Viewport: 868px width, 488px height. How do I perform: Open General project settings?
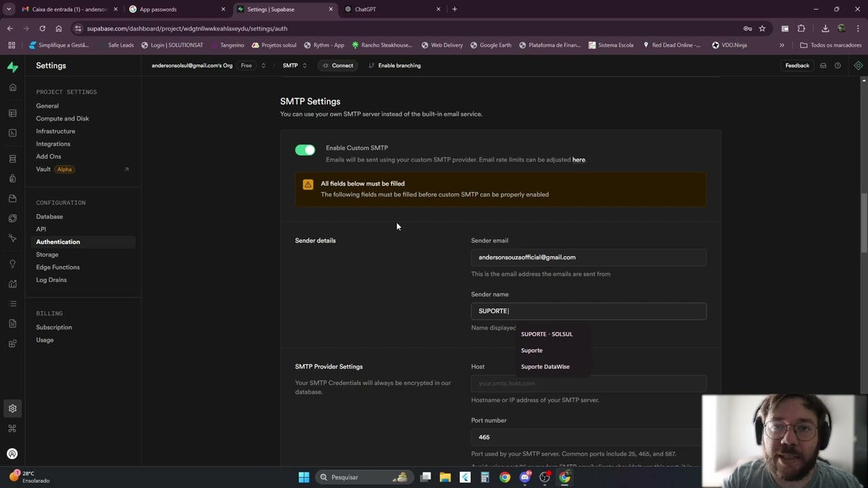coord(47,106)
